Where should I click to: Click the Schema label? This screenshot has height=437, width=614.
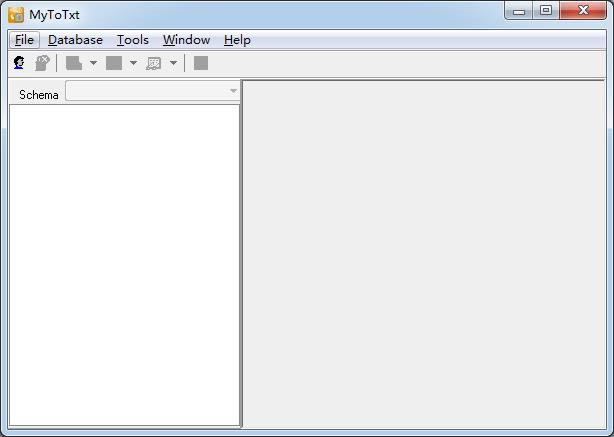click(39, 95)
